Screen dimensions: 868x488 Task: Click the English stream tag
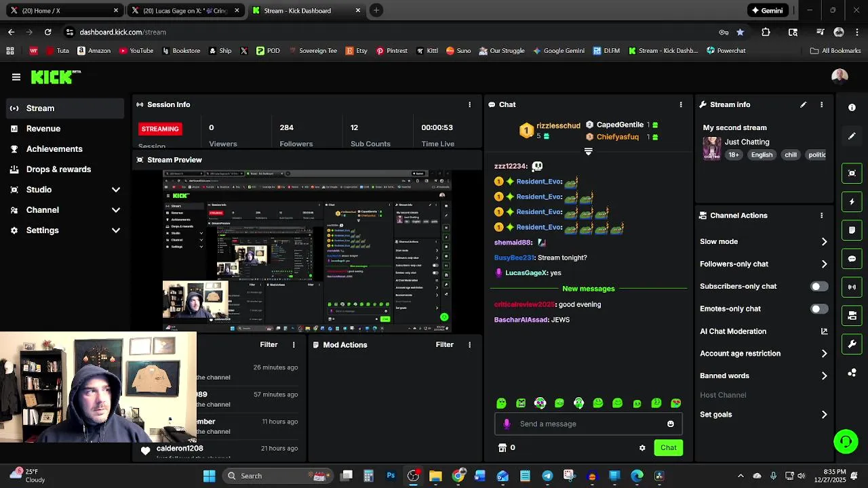762,155
